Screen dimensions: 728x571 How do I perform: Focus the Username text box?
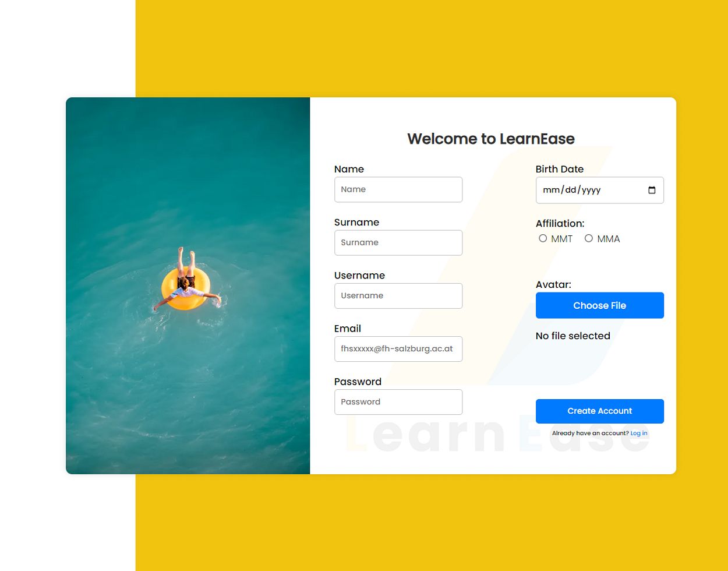coord(398,296)
